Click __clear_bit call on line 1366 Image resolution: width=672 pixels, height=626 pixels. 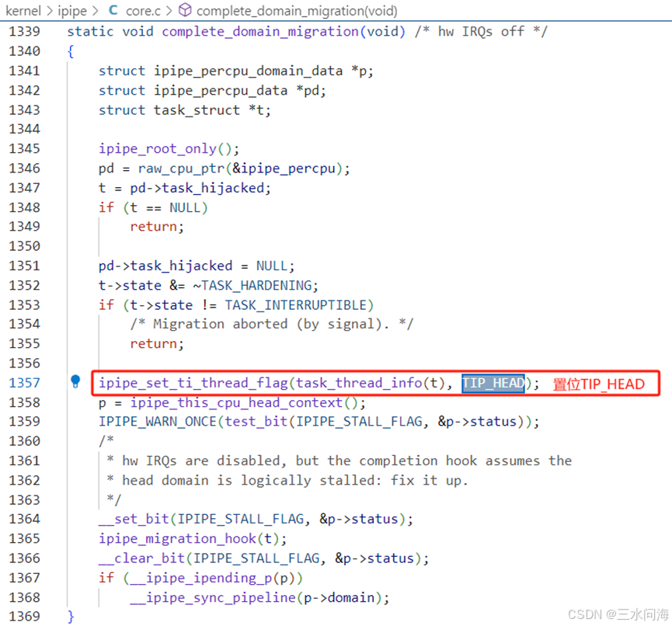tap(142, 558)
